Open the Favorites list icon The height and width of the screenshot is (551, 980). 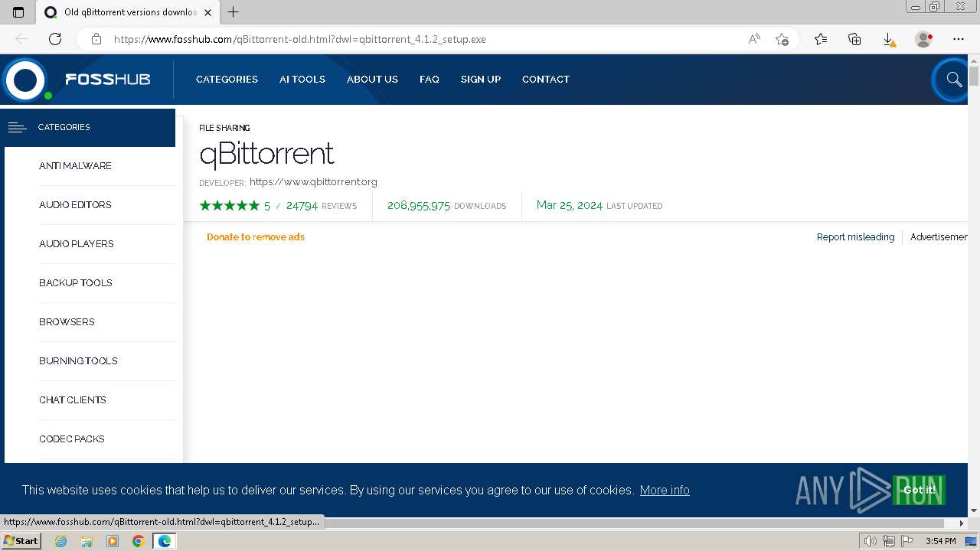(821, 39)
